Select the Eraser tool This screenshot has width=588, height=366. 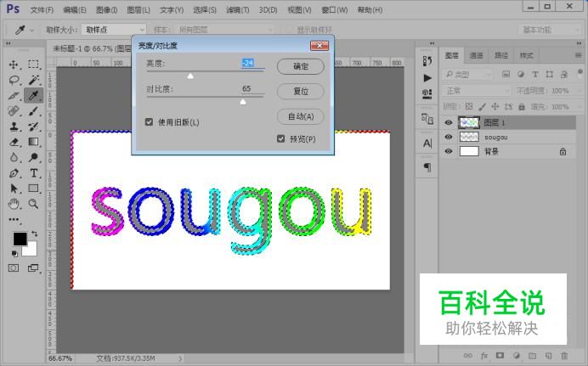click(x=14, y=142)
